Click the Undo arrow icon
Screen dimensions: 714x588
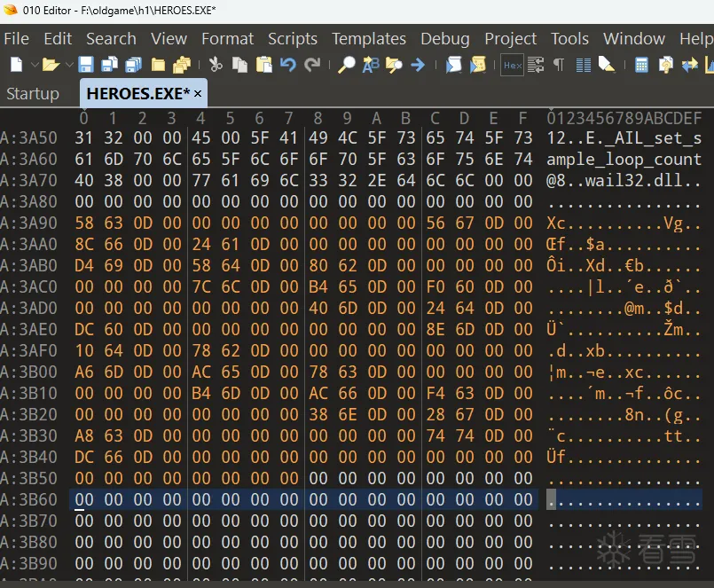pos(287,65)
